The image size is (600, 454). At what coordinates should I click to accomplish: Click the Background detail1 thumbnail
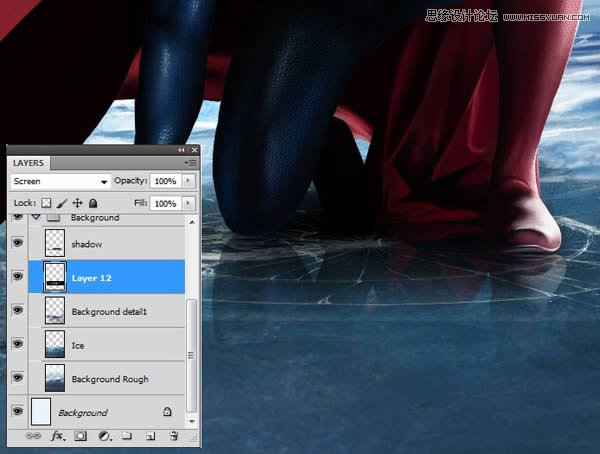pyautogui.click(x=55, y=310)
